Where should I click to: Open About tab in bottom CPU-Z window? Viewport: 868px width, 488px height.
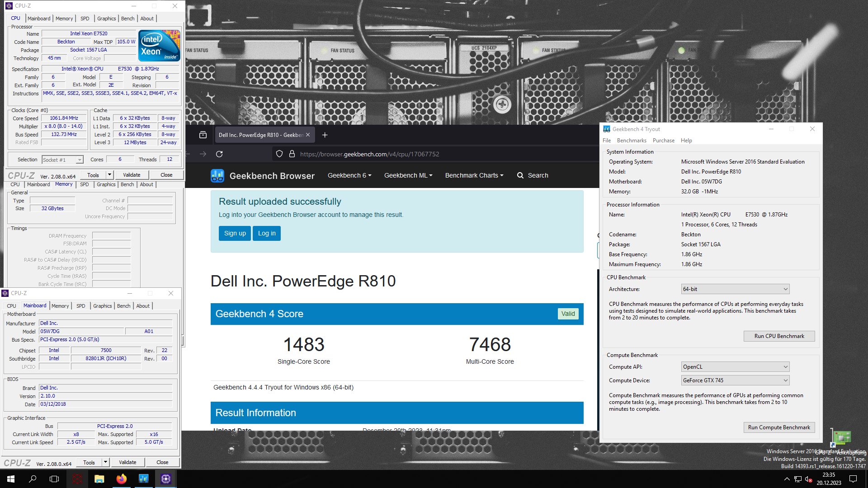143,306
